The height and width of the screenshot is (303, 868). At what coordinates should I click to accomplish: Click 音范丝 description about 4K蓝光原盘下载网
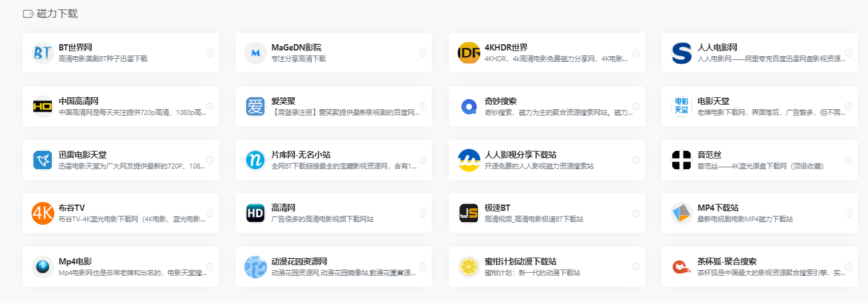[x=761, y=166]
